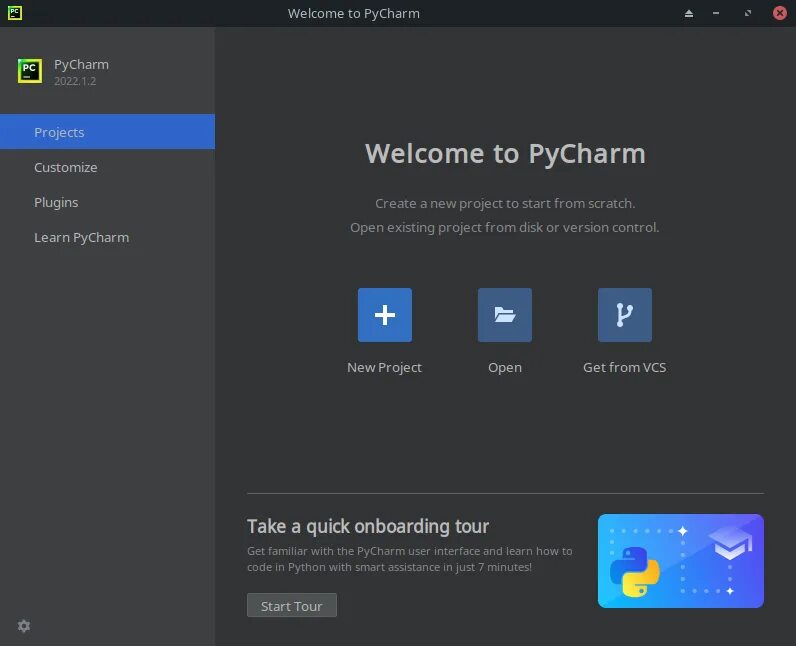Screen dimensions: 796x646
Task: Start the onboarding tour
Action: [291, 605]
